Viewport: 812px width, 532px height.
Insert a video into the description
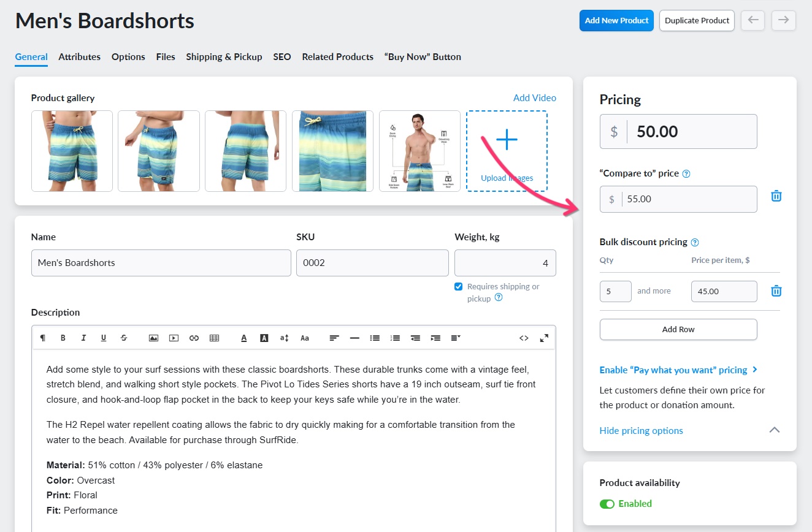point(174,338)
